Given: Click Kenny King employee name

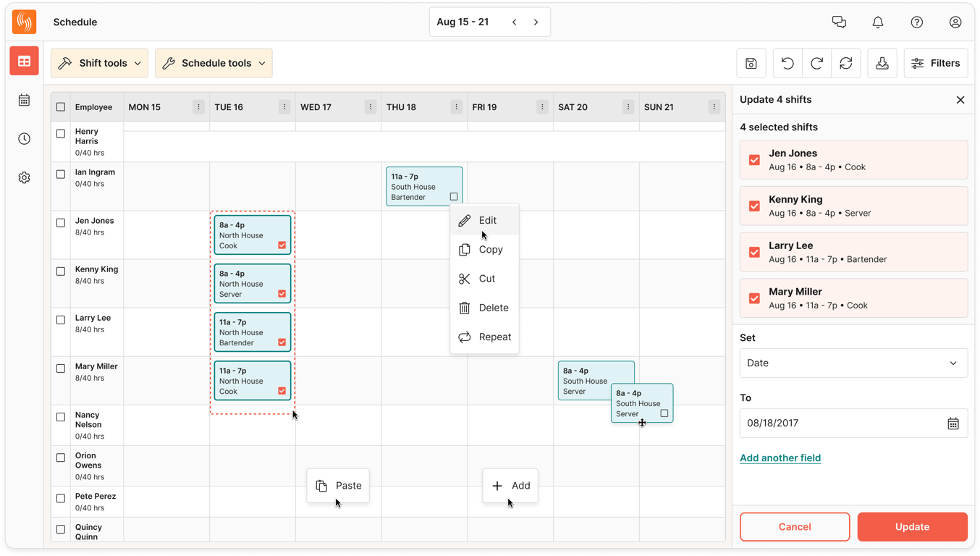Looking at the screenshot, I should coord(96,269).
